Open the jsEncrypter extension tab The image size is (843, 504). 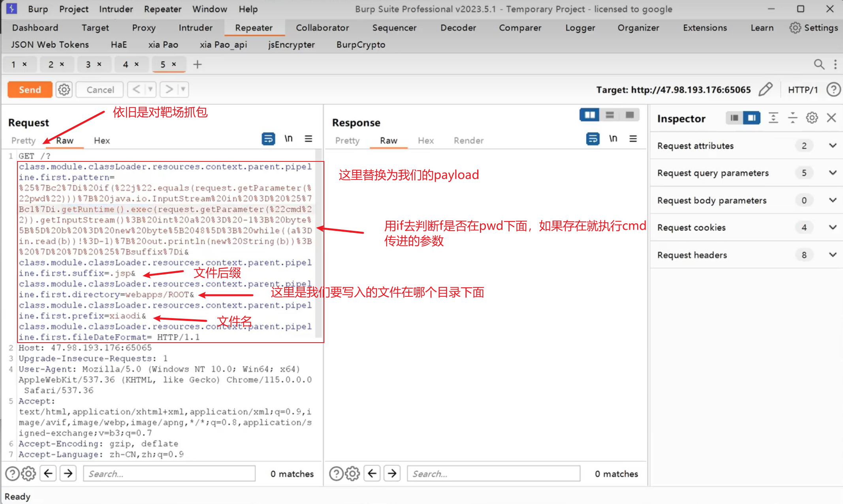[x=291, y=45]
